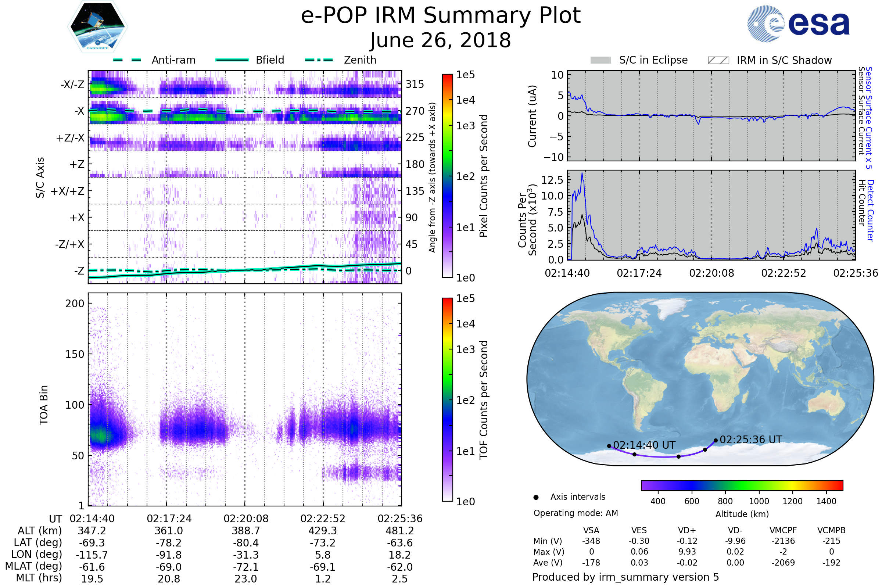Click the 02:14:40 UT start point on map
This screenshot has width=882, height=588.
point(609,446)
